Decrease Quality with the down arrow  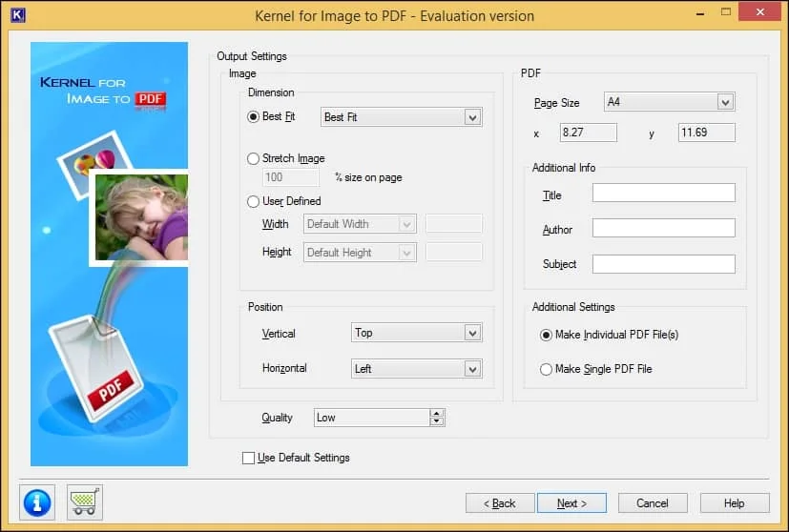436,421
